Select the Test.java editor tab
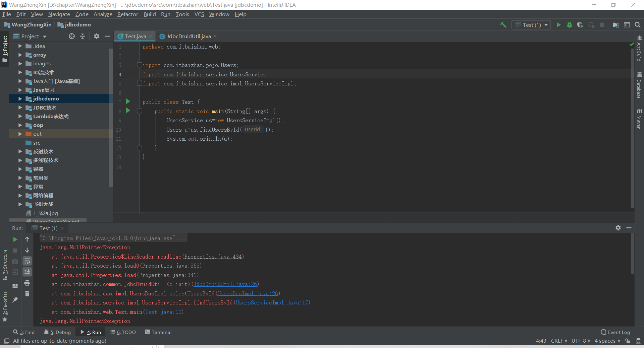The width and height of the screenshot is (644, 348). pyautogui.click(x=135, y=36)
